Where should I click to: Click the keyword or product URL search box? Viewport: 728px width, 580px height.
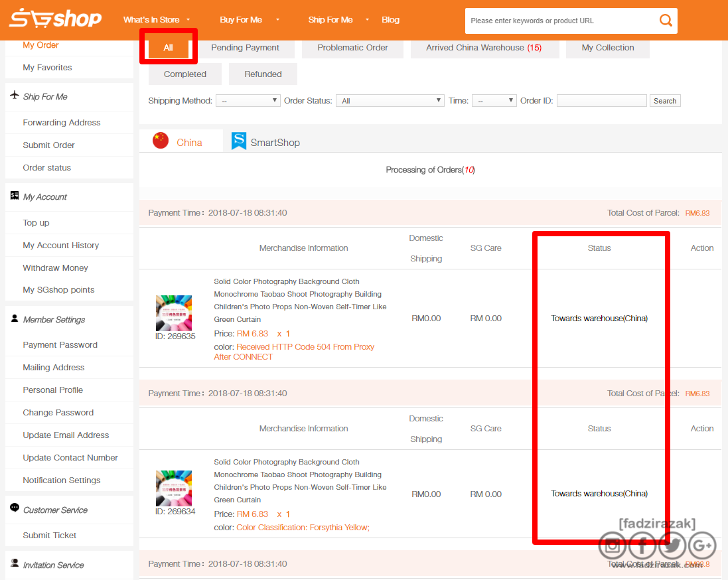click(x=562, y=21)
